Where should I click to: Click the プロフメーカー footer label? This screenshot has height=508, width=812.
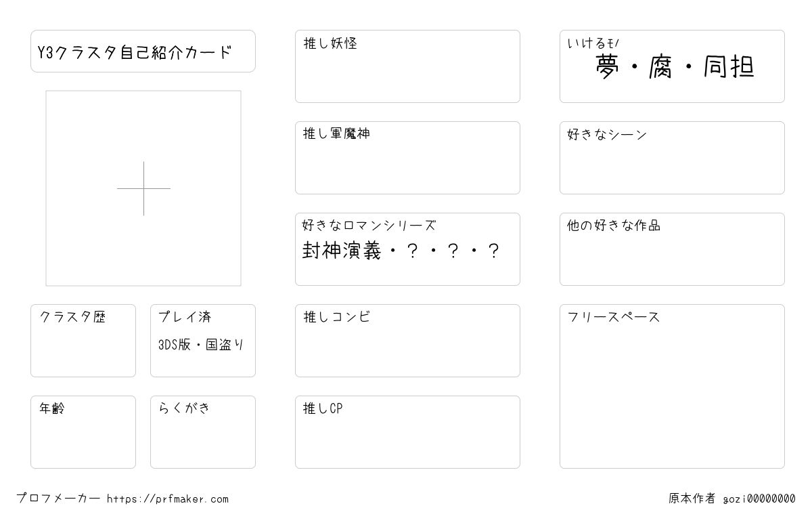click(58, 499)
